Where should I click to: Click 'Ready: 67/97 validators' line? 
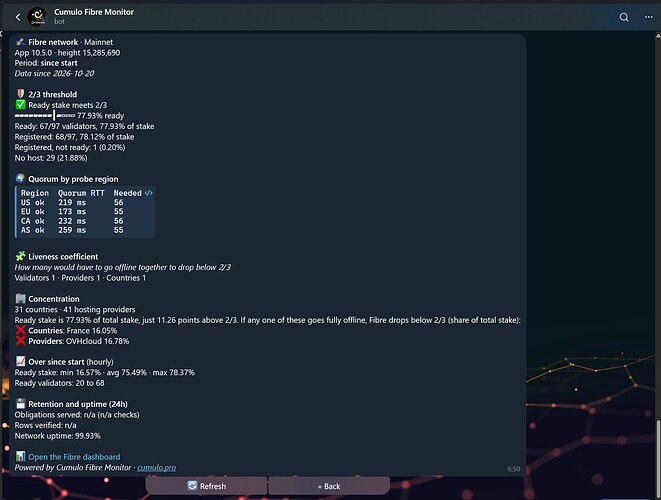[84, 126]
